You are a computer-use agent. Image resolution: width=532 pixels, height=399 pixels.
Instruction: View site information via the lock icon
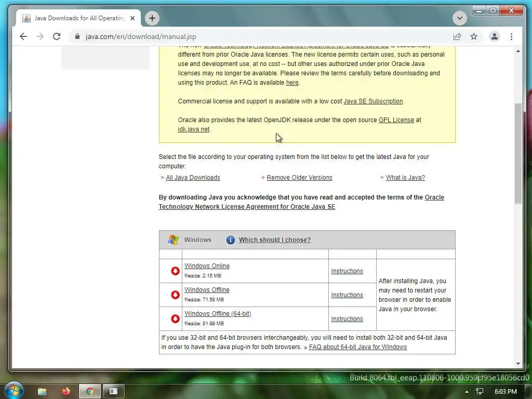tap(77, 36)
